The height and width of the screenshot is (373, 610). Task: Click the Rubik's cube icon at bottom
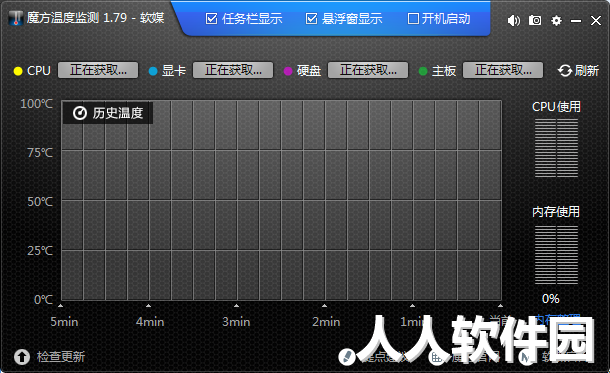436,357
